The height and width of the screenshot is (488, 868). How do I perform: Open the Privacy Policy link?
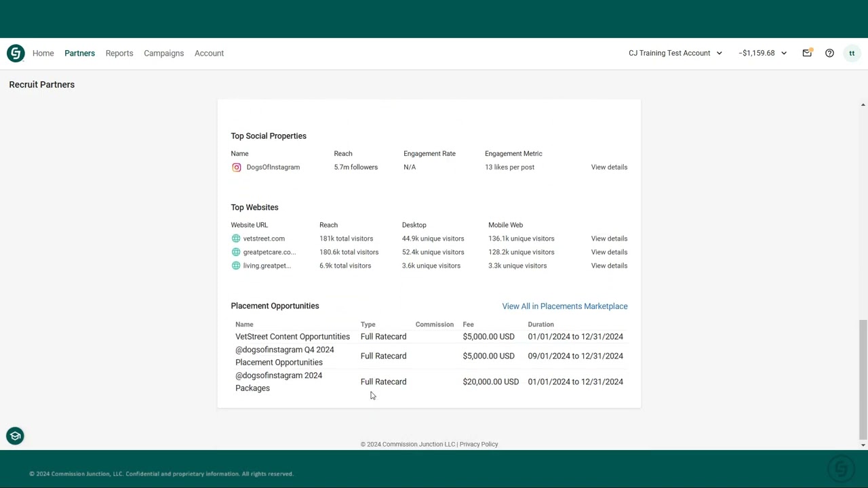pos(479,445)
